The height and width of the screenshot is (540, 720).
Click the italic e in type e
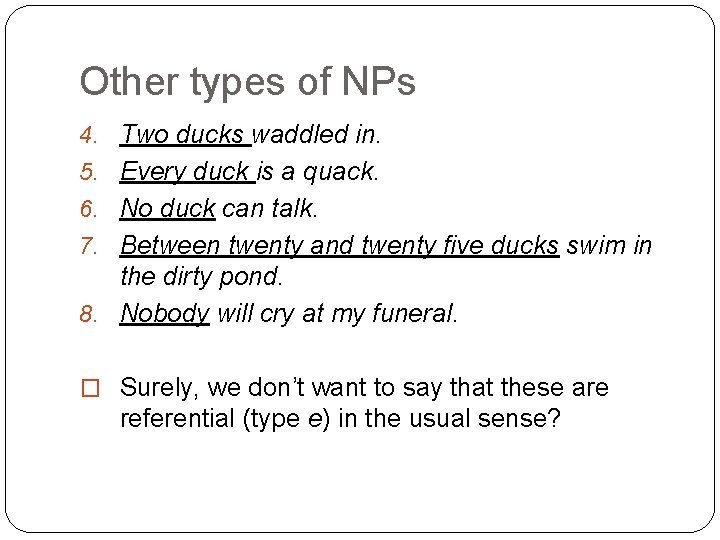[315, 419]
